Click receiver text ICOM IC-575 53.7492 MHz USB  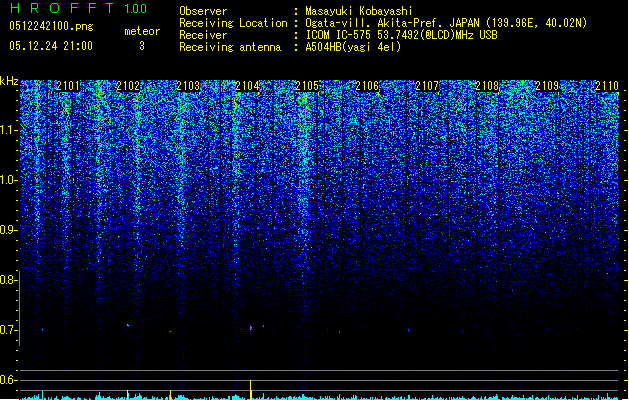(401, 35)
